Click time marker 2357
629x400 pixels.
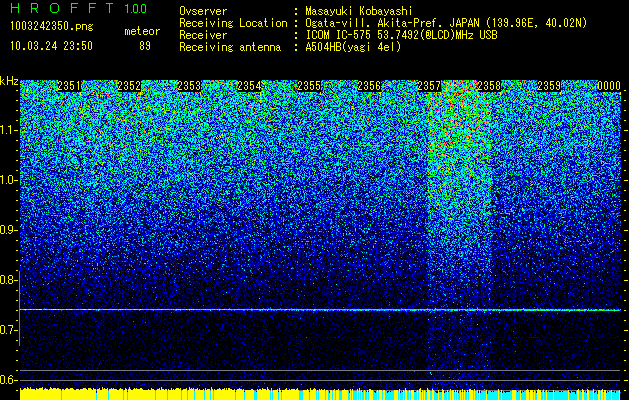click(x=429, y=86)
